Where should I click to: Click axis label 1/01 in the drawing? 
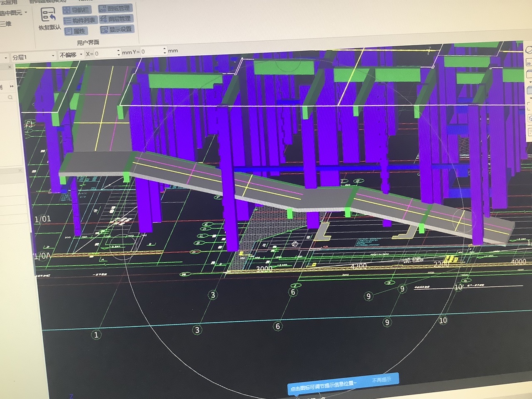click(43, 219)
